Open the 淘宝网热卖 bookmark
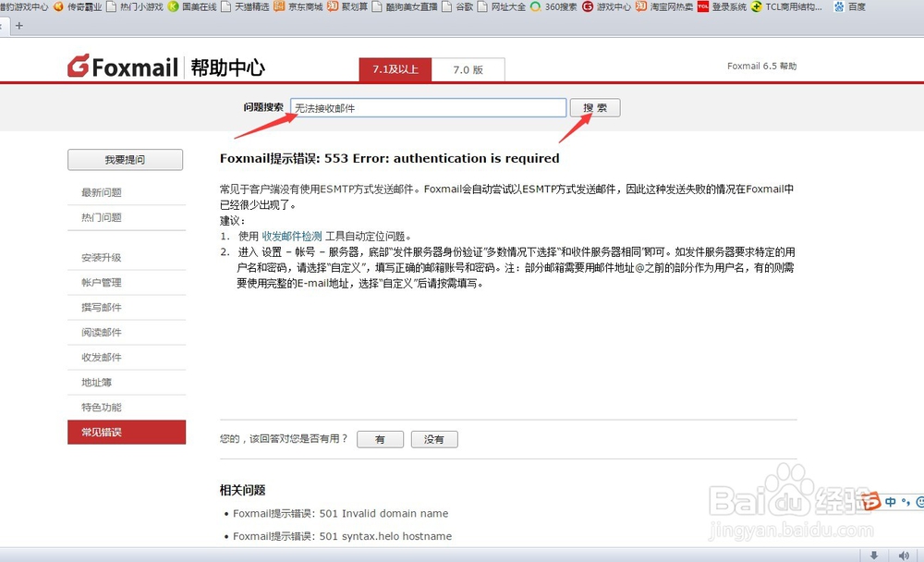 pos(664,7)
